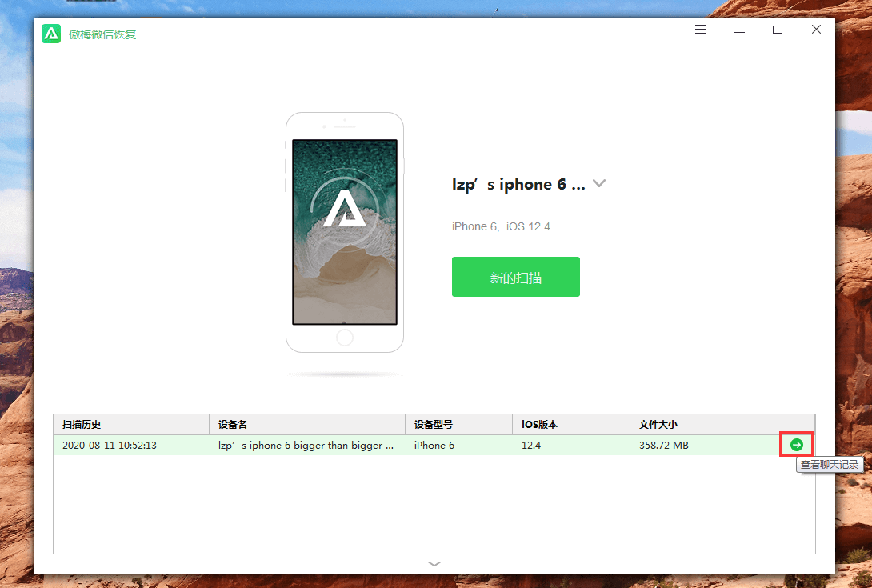Click the green arrow to view chat records

click(796, 445)
